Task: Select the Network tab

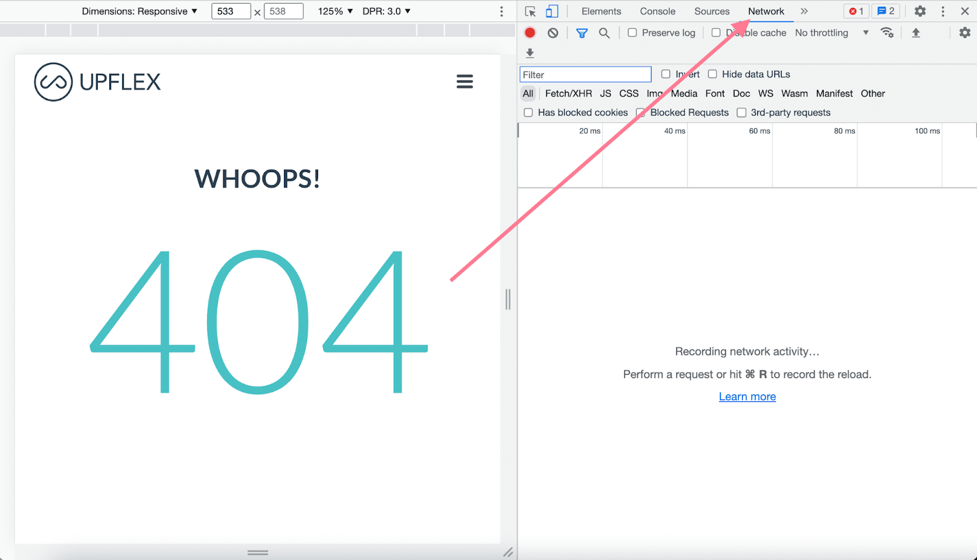Action: (x=766, y=11)
